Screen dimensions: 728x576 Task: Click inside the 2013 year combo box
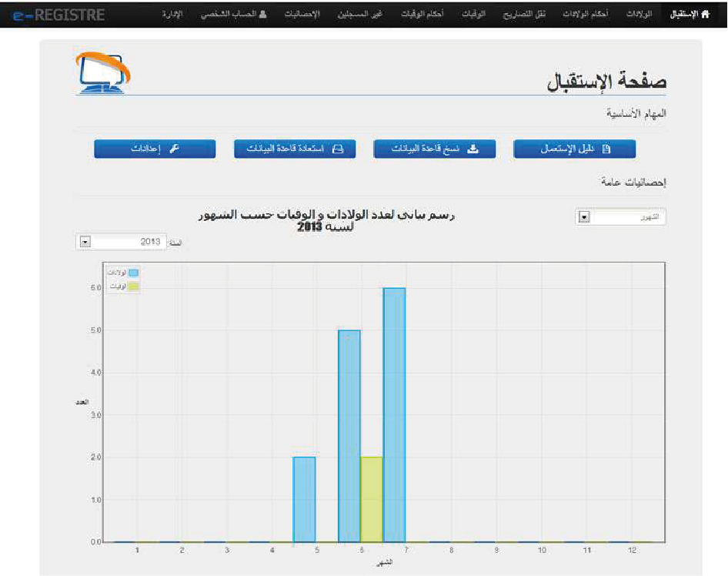[x=121, y=242]
